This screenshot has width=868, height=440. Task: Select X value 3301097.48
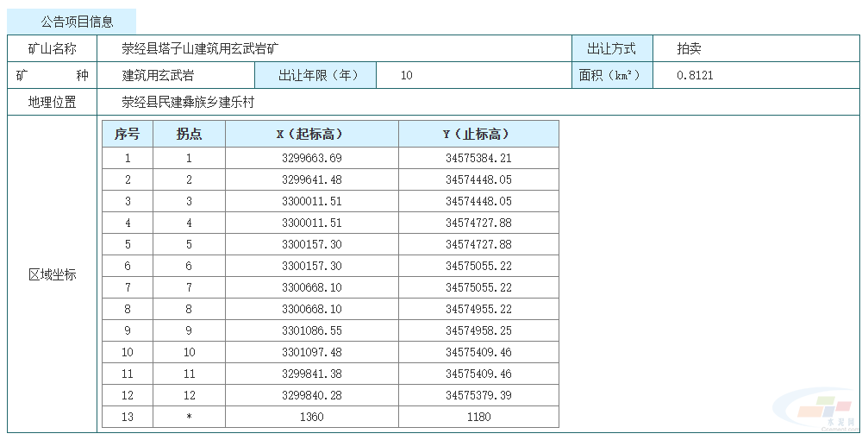(312, 353)
